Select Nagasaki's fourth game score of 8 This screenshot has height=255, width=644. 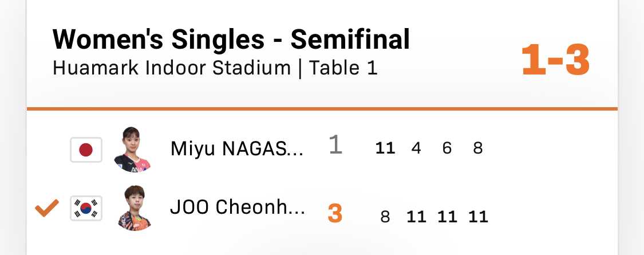tap(478, 148)
